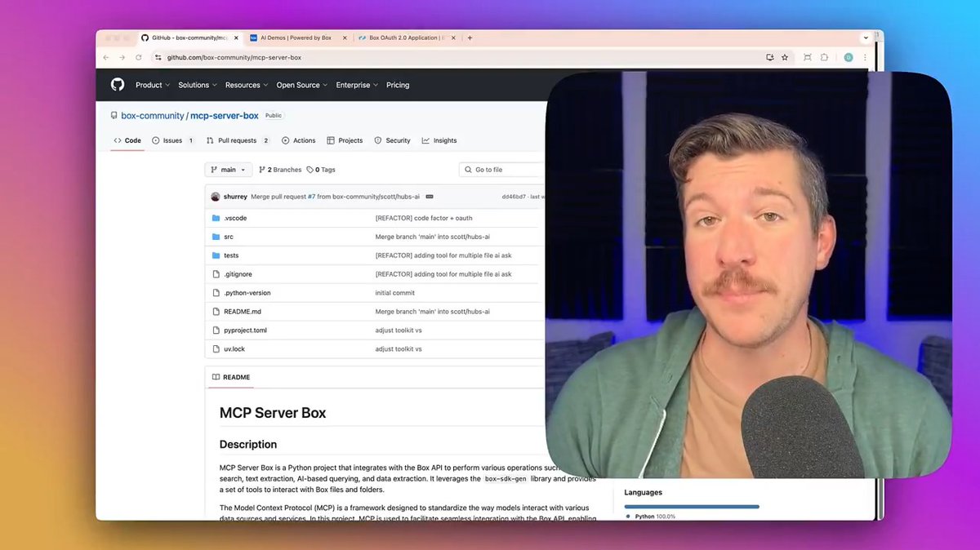Click the site info icon in address bar
The width and height of the screenshot is (980, 550).
pos(158,57)
